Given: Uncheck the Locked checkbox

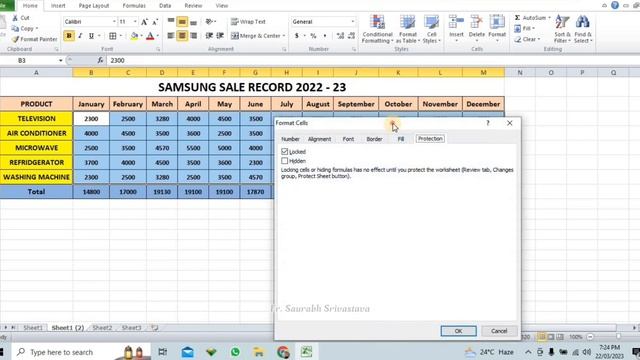Looking at the screenshot, I should (x=284, y=151).
